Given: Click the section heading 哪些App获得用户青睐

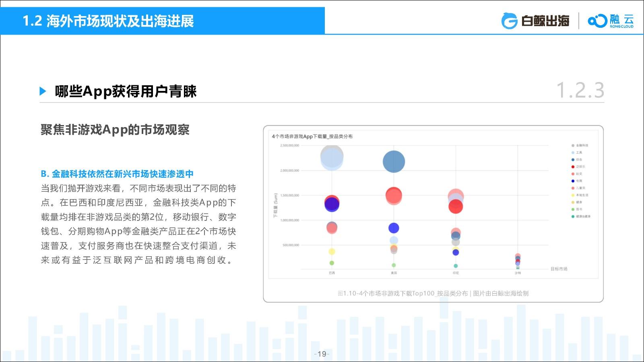Looking at the screenshot, I should 126,91.
